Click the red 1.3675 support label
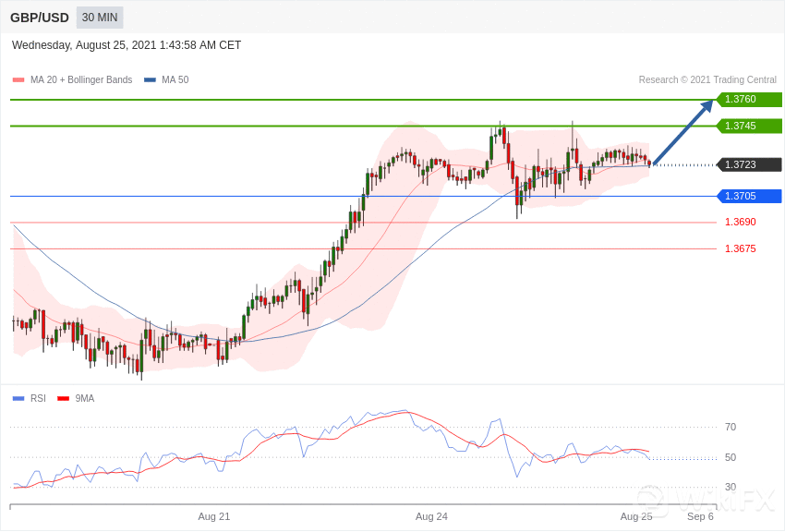 pos(740,248)
